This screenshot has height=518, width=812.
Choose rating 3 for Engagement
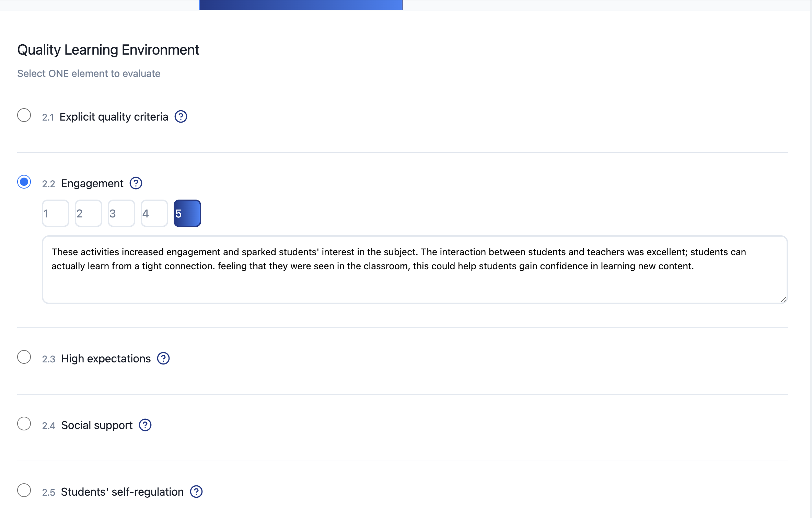tap(121, 213)
